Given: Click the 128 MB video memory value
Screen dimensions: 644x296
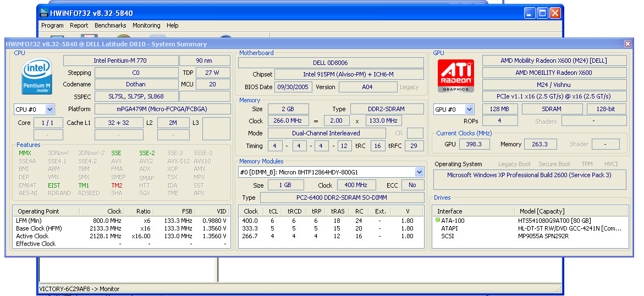Looking at the screenshot, I should click(500, 109).
